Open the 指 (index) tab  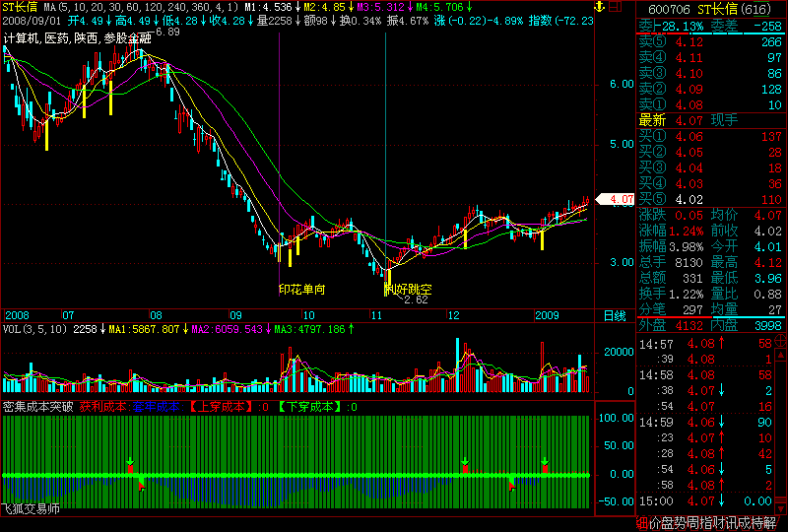(705, 523)
